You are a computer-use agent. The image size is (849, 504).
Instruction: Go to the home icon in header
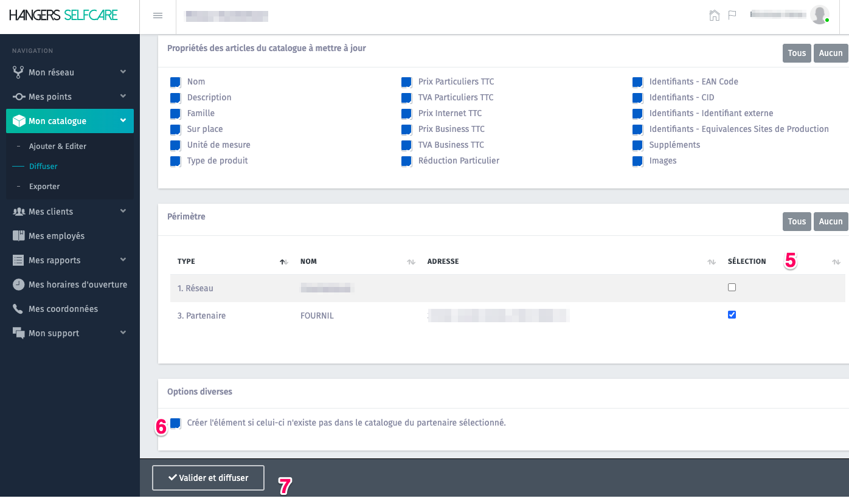coord(715,15)
